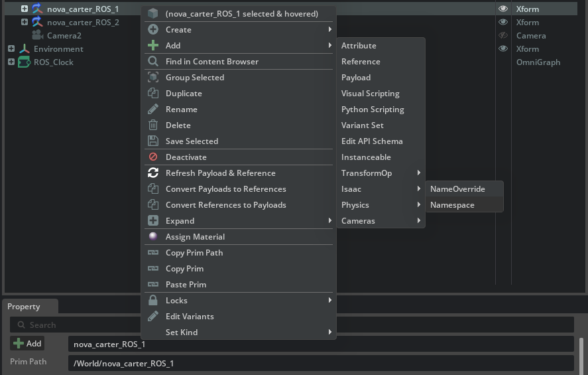Click the Rename pencil icon

(153, 110)
